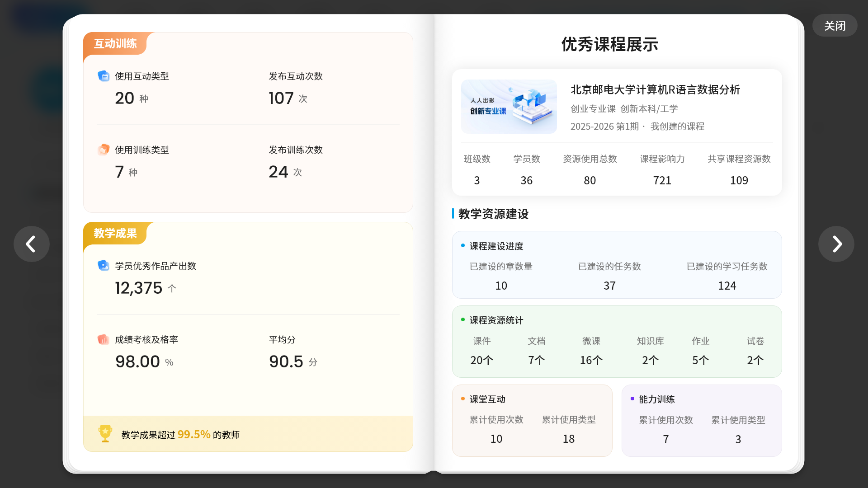
Task: Click the 使用互动类型 value 20
Action: pos(125,98)
